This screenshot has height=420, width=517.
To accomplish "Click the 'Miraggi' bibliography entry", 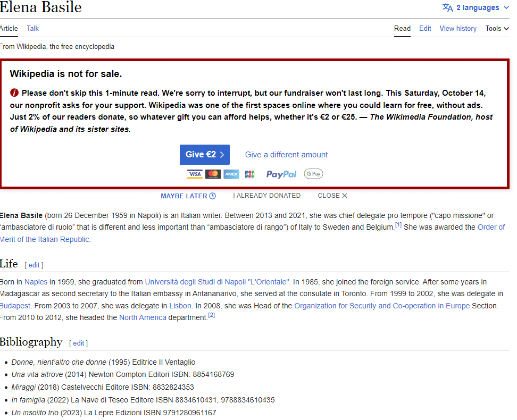I will (x=103, y=387).
